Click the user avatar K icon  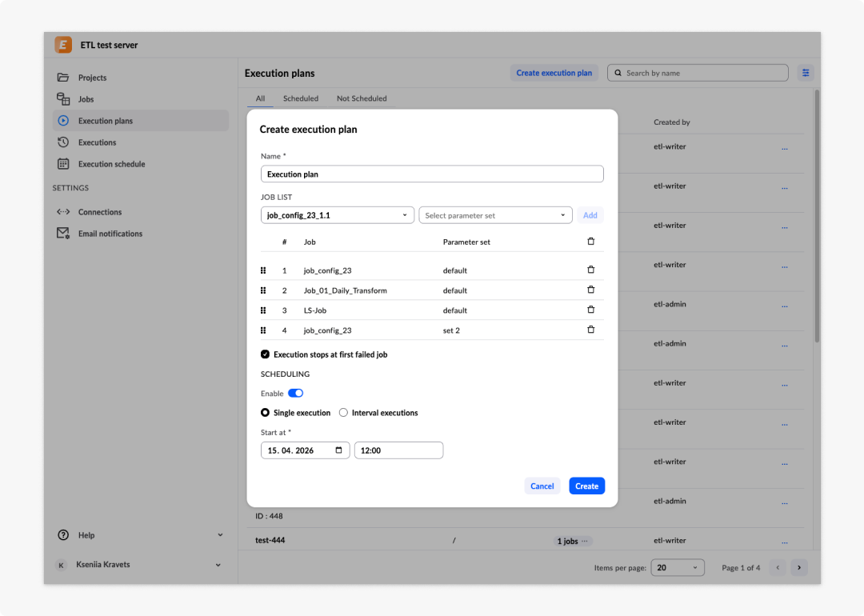[x=61, y=565]
